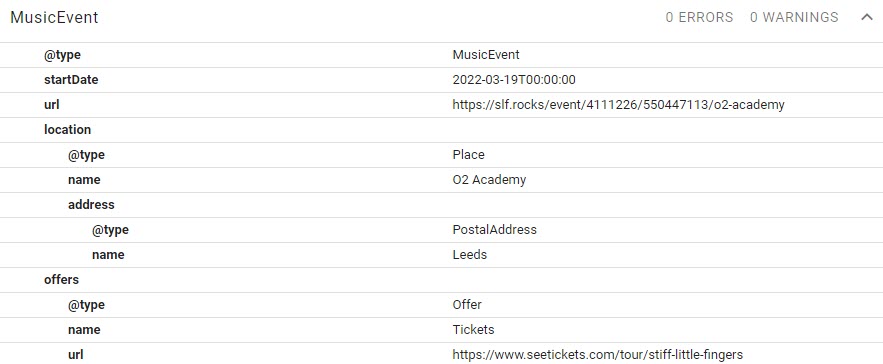Click the MusicEvent header title
The height and width of the screenshot is (364, 883).
coord(54,17)
